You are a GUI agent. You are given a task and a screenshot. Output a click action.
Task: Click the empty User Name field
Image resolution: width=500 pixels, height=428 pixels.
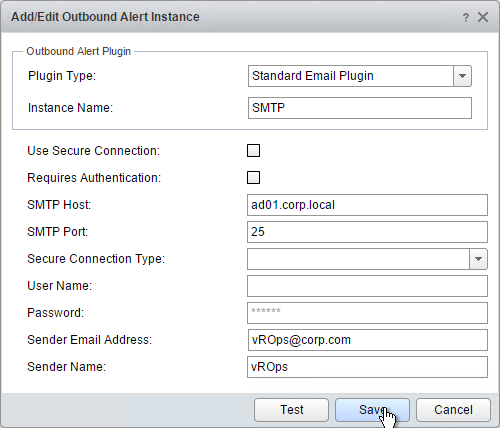point(367,286)
